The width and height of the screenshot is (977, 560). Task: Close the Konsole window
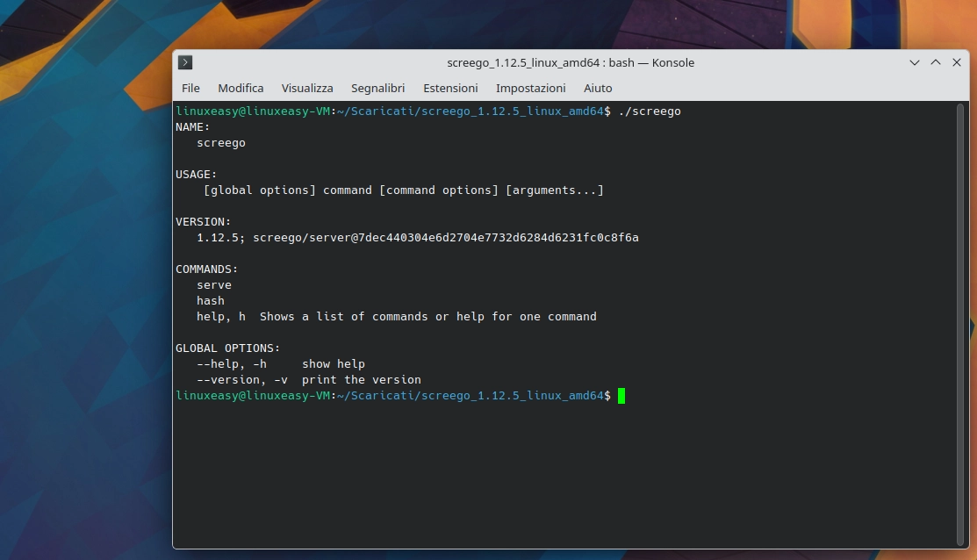pyautogui.click(x=957, y=62)
